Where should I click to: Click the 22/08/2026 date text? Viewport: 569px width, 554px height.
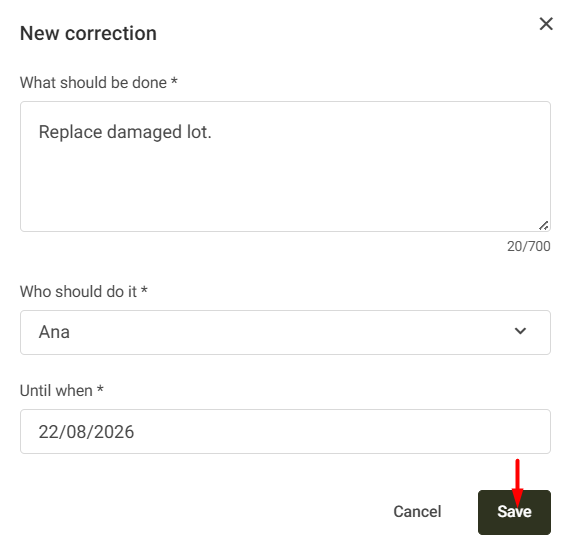click(86, 432)
